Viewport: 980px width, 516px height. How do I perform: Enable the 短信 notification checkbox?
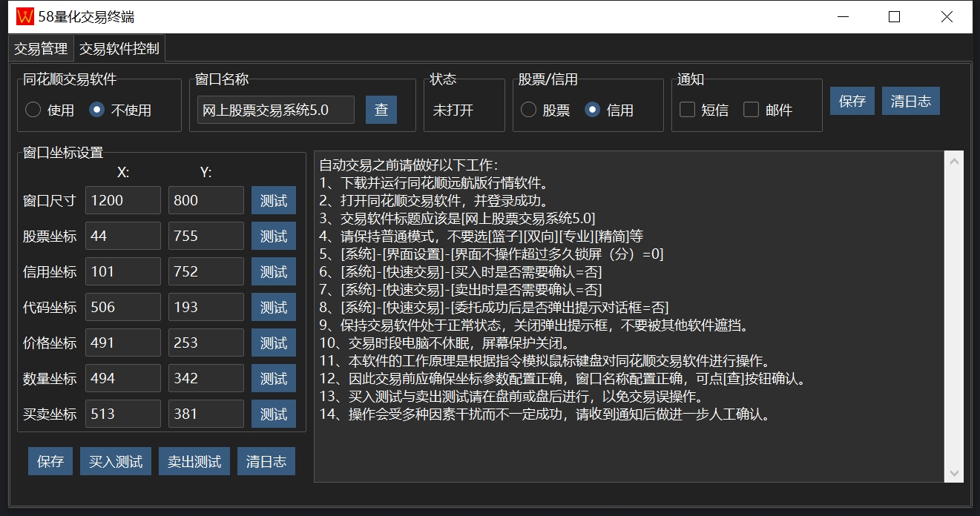[688, 110]
